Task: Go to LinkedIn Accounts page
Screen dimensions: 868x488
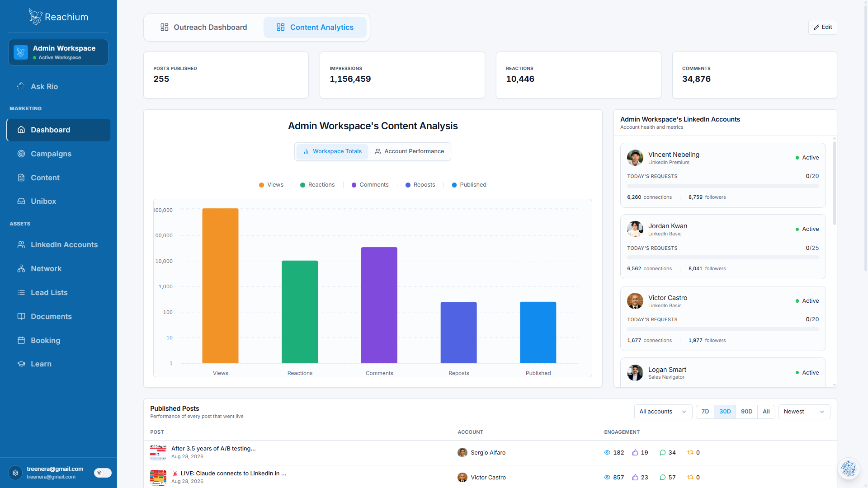Action: tap(58, 244)
